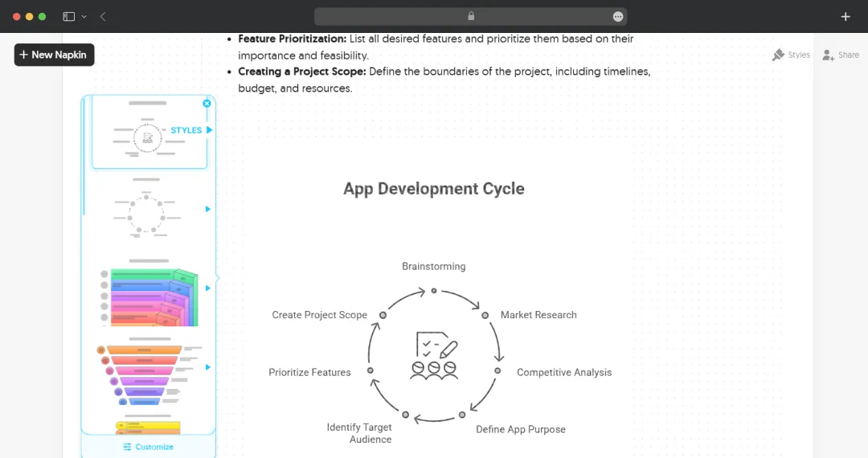Click the center checklist team icon
This screenshot has height=458, width=868.
pos(434,356)
